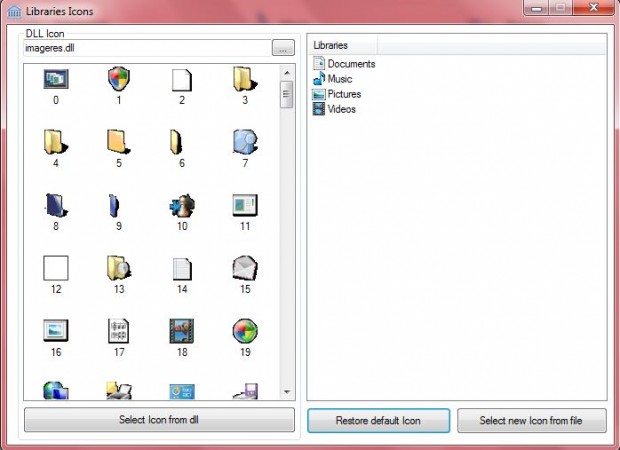The image size is (620, 450).
Task: Choose the globe network icon in bottom row
Action: tap(56, 391)
